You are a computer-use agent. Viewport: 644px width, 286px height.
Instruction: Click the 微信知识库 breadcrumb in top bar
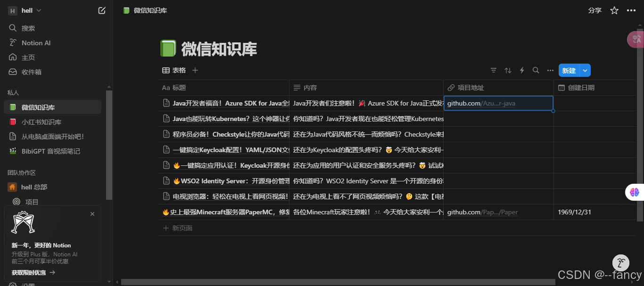[145, 10]
